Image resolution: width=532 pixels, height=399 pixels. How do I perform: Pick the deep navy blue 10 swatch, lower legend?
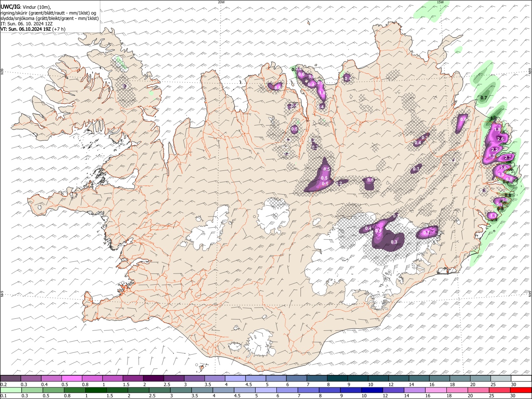372,390
